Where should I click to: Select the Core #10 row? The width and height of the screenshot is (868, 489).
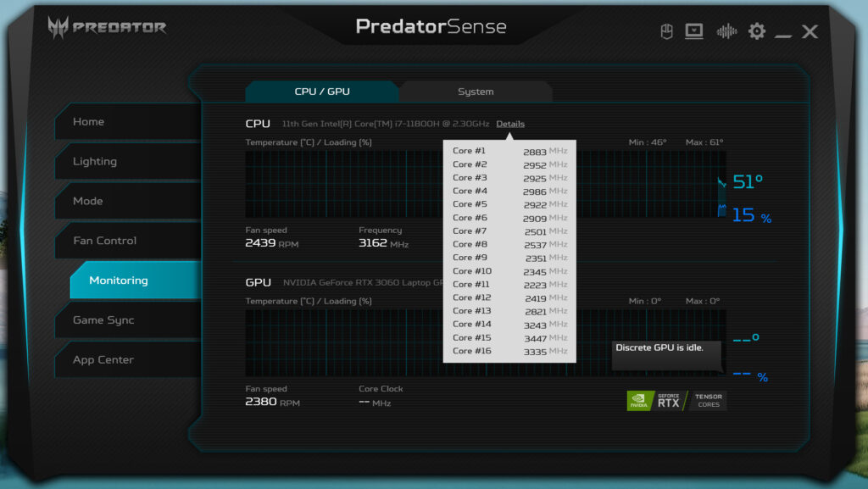509,271
